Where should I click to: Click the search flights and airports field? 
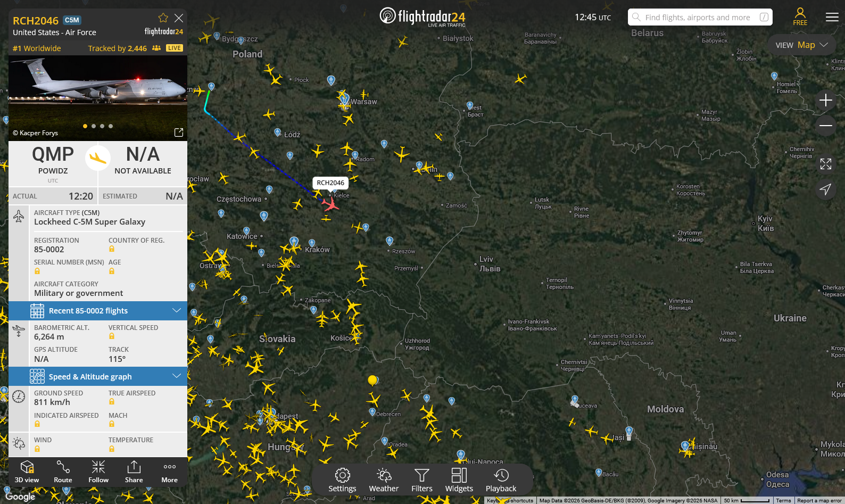(700, 17)
